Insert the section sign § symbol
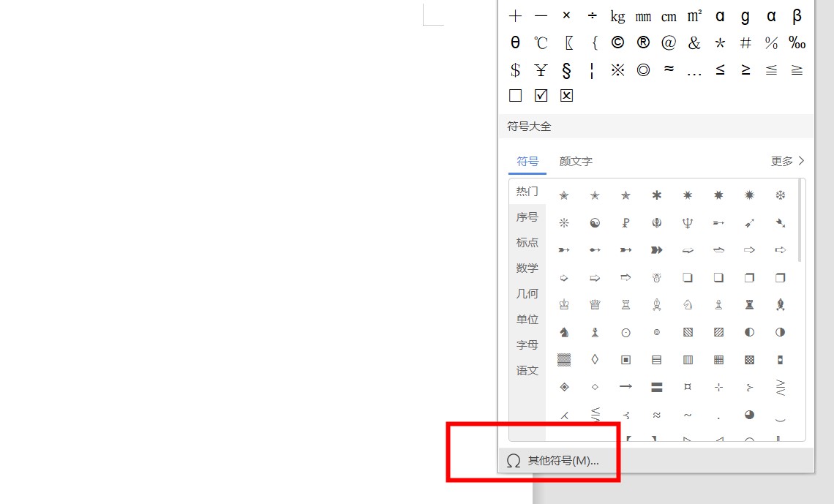Viewport: 834px width, 504px height. pos(566,70)
